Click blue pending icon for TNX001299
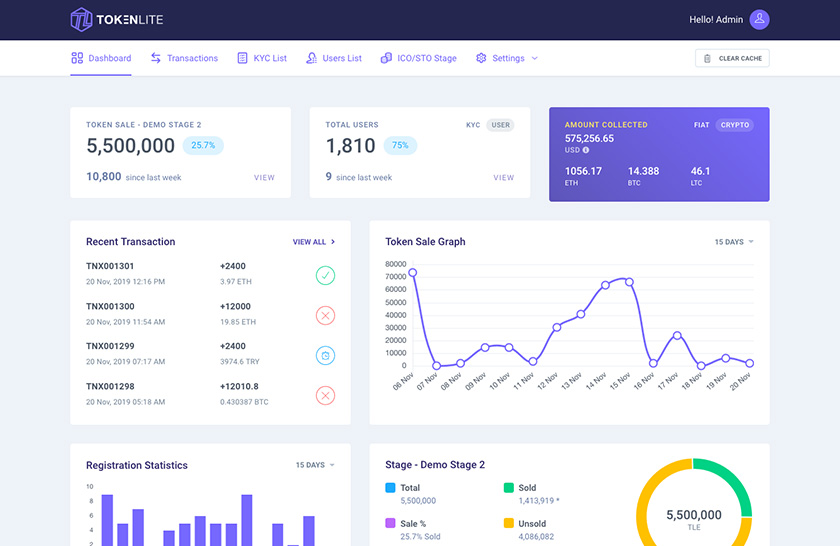Image resolution: width=840 pixels, height=546 pixels. [x=325, y=355]
